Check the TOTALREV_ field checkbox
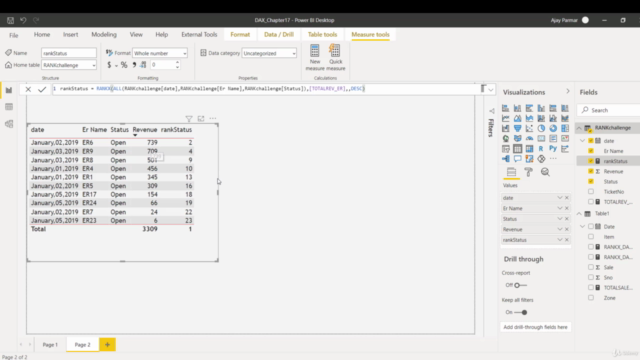Image resolution: width=640 pixels, height=360 pixels. tap(591, 202)
